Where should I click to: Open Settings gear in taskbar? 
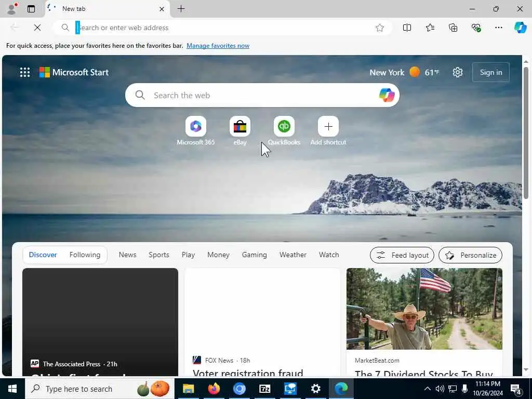tap(315, 389)
